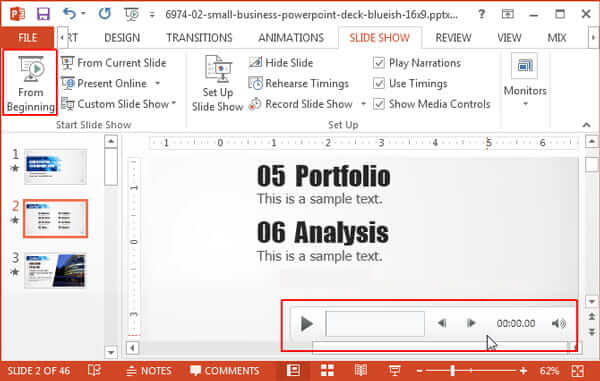Select slide 1 thumbnail
The width and height of the screenshot is (600, 381).
(56, 167)
